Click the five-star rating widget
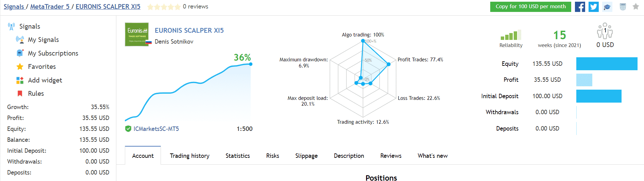 (x=164, y=7)
